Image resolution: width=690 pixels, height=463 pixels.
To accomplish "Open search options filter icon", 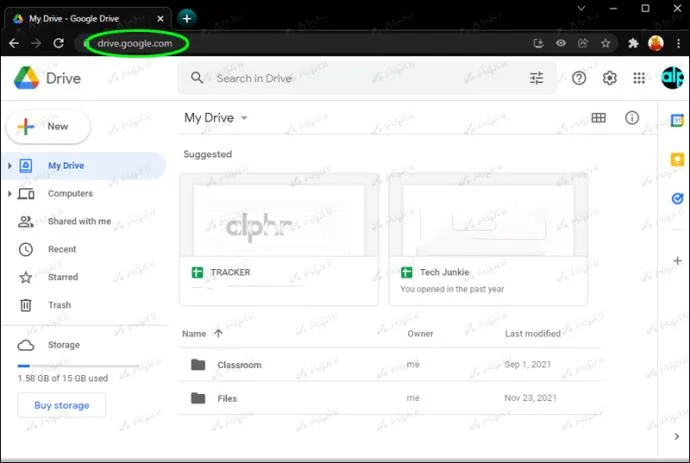I will pyautogui.click(x=536, y=78).
